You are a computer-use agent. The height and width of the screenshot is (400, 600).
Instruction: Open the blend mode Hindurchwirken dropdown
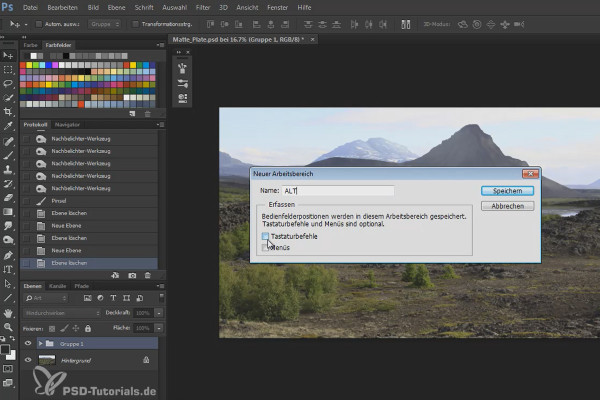(x=62, y=313)
